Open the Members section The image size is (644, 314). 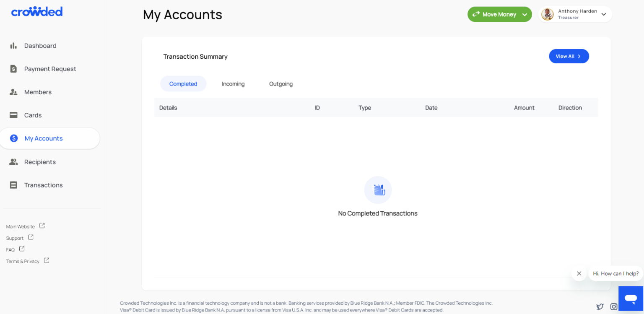click(x=13, y=92)
